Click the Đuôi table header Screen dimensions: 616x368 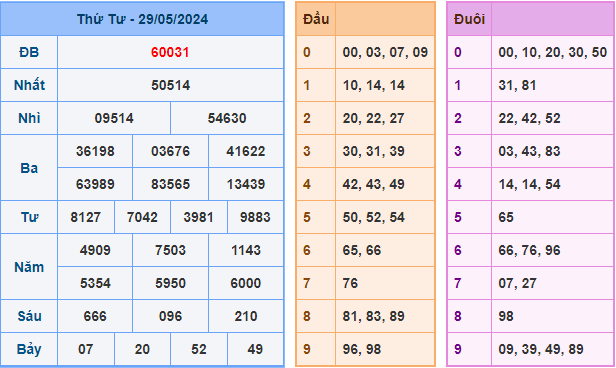469,19
